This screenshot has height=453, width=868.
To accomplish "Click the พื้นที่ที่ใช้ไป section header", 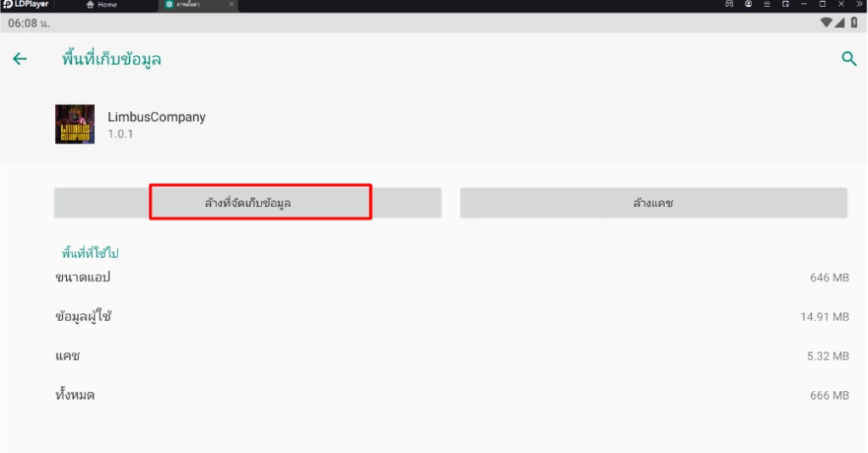I will [90, 253].
